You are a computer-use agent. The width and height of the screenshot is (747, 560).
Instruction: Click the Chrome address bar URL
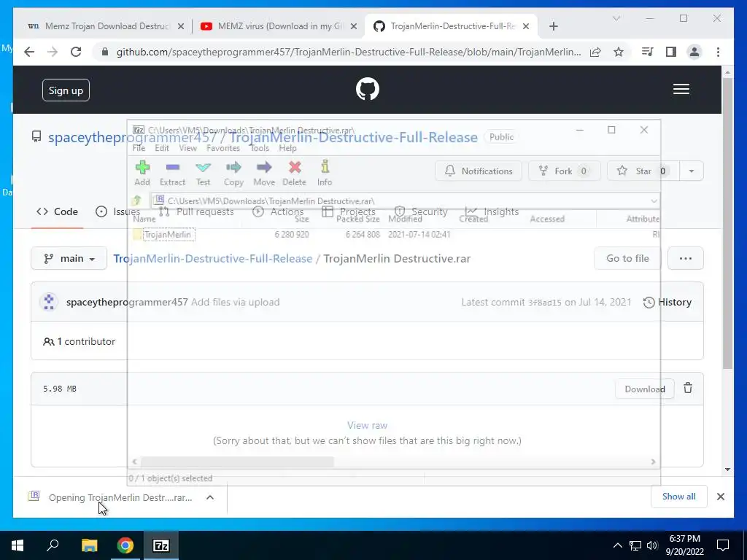[349, 52]
